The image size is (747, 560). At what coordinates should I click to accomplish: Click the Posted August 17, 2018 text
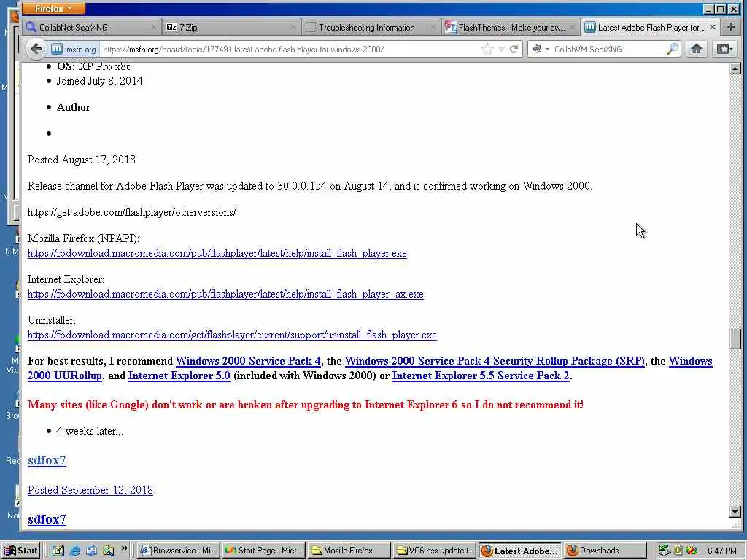click(x=82, y=160)
